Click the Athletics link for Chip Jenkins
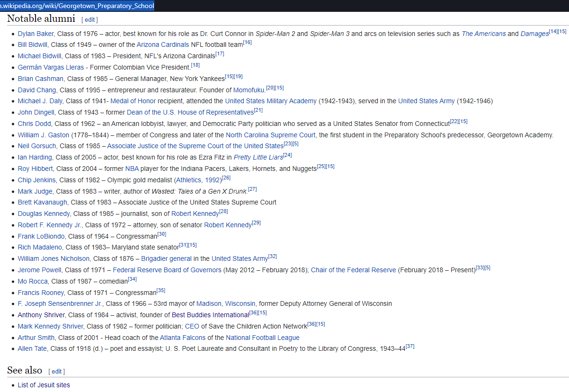The width and height of the screenshot is (569, 392). (x=188, y=180)
